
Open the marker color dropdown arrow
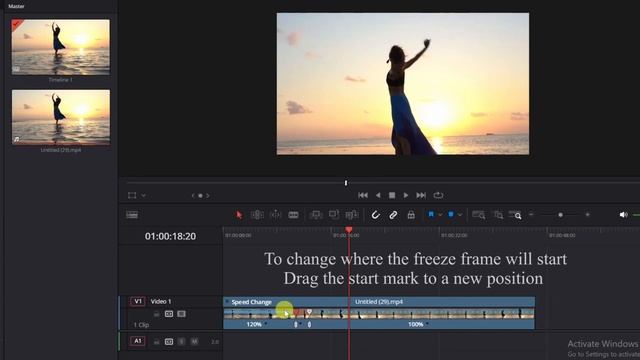460,215
